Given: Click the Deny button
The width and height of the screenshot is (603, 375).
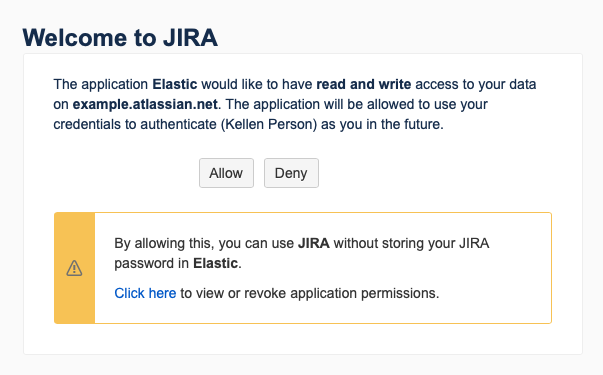Looking at the screenshot, I should [x=291, y=173].
